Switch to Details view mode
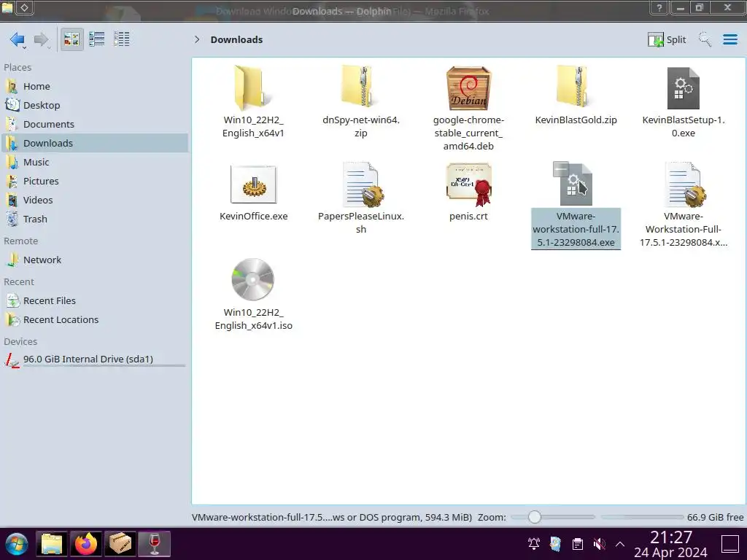 pyautogui.click(x=122, y=39)
